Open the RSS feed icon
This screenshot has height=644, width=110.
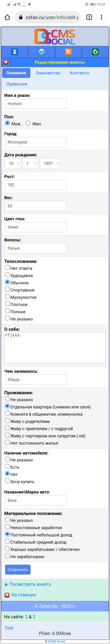[x=68, y=52]
